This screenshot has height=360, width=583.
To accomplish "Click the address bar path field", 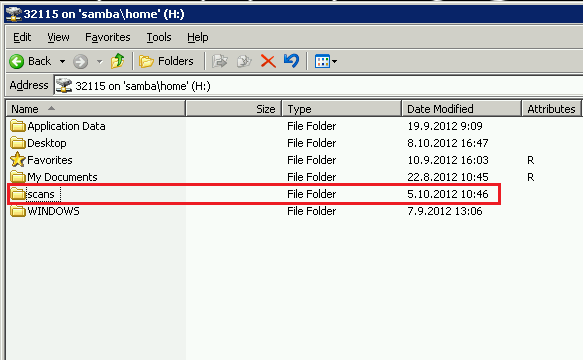I will pyautogui.click(x=319, y=86).
